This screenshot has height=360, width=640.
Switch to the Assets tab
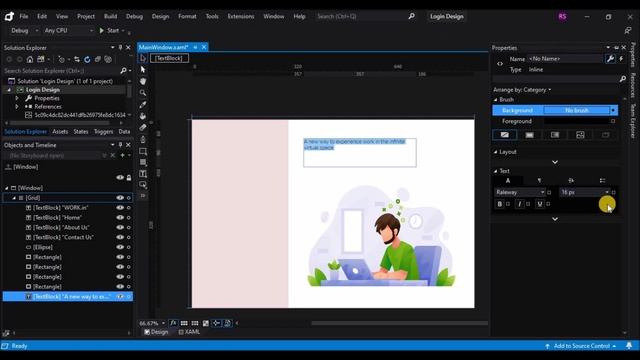[60, 131]
